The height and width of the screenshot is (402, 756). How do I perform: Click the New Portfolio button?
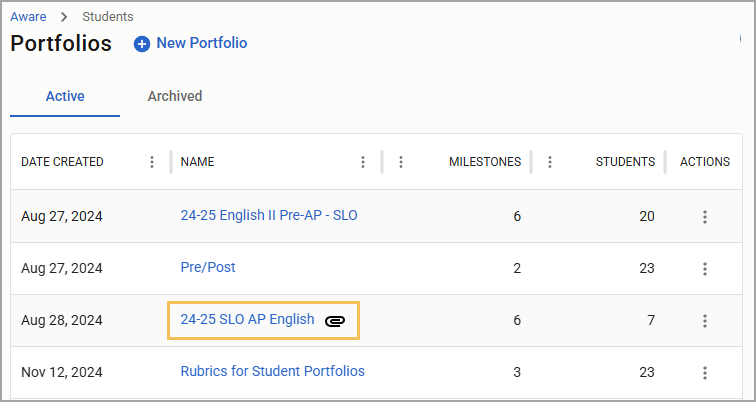[x=190, y=43]
